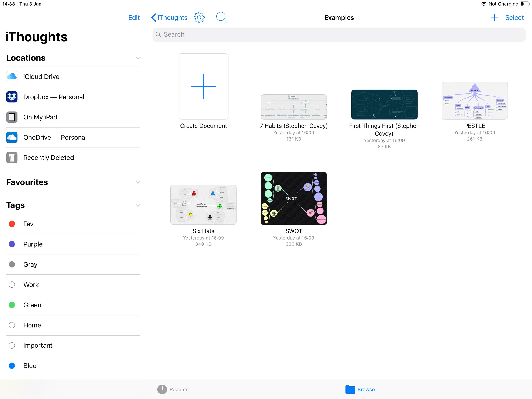Image resolution: width=532 pixels, height=399 pixels.
Task: Switch to the Browse tab
Action: (x=360, y=389)
